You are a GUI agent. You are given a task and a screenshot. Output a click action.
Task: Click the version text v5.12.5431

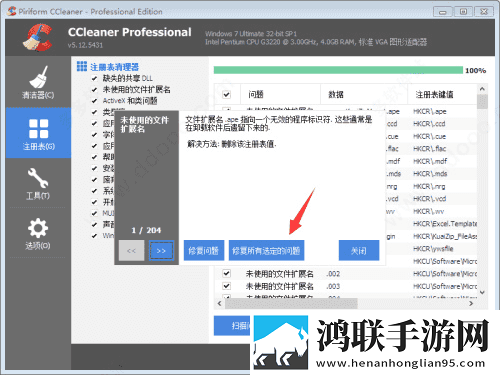point(85,45)
